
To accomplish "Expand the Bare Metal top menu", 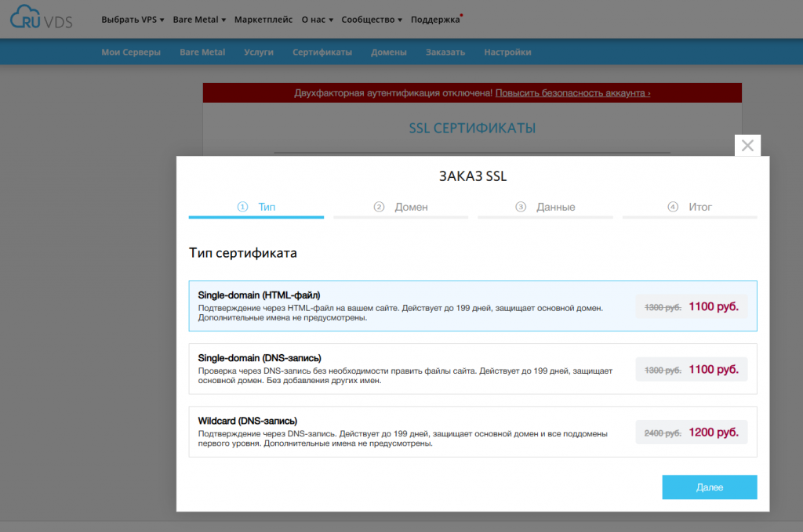I will [x=199, y=20].
